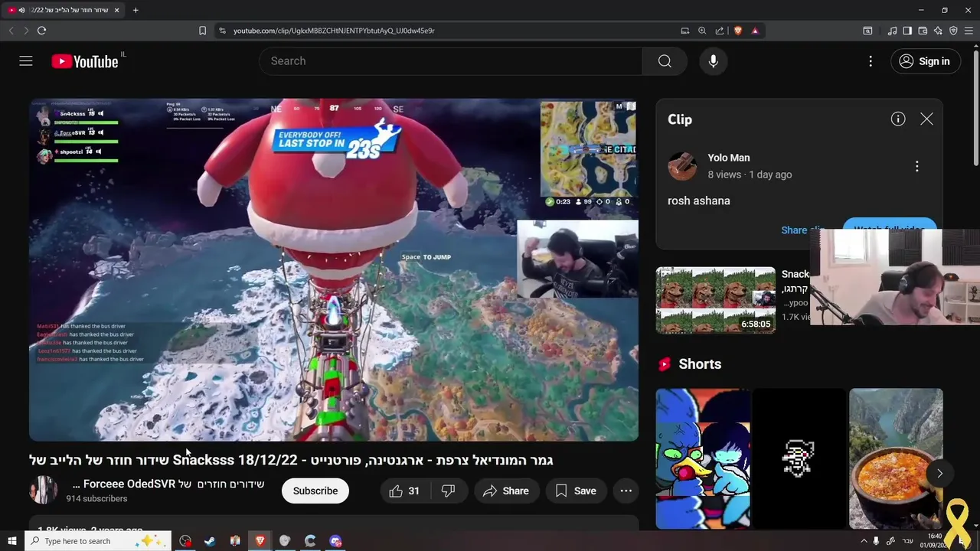
Task: Open more actions menu beside Save
Action: point(626,491)
